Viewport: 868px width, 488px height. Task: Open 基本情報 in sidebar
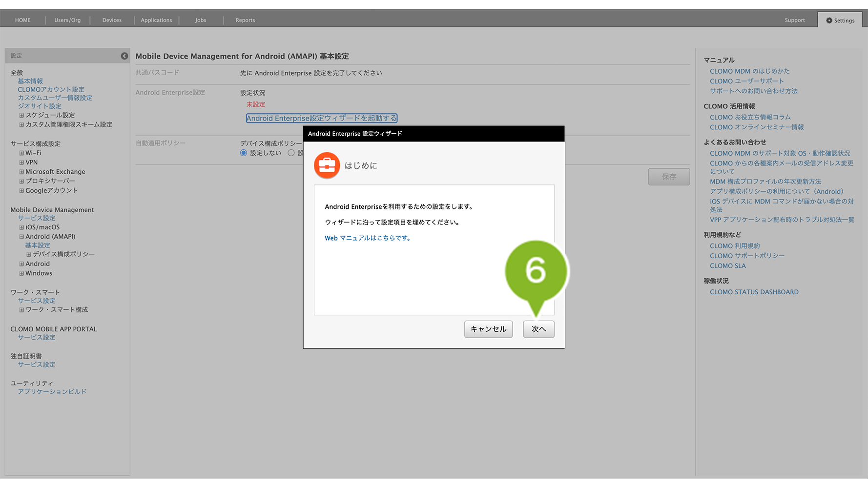[x=30, y=81]
